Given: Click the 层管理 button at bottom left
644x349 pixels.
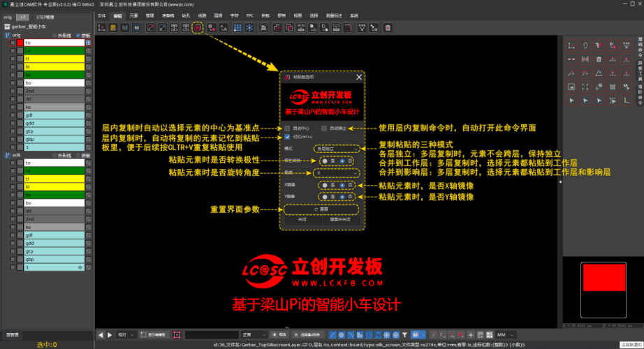Looking at the screenshot, I should click(12, 334).
